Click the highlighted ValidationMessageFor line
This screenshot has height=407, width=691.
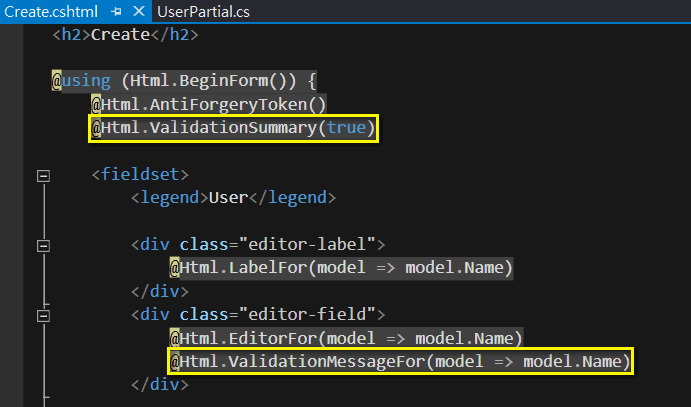click(x=400, y=361)
